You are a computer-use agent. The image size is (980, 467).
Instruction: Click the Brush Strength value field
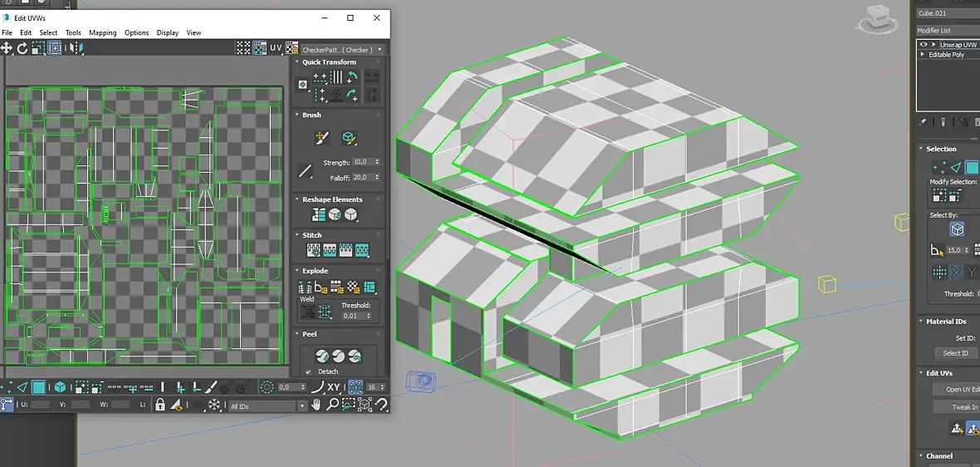(362, 162)
